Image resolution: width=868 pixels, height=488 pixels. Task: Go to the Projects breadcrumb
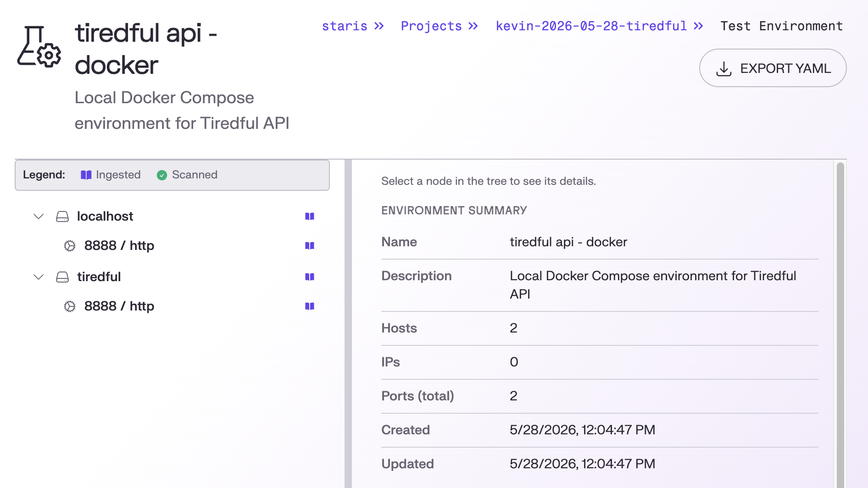(x=431, y=26)
